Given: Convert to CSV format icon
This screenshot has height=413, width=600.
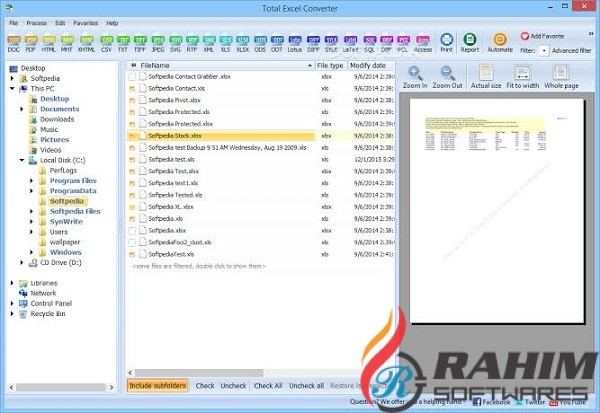Looking at the screenshot, I should 106,44.
